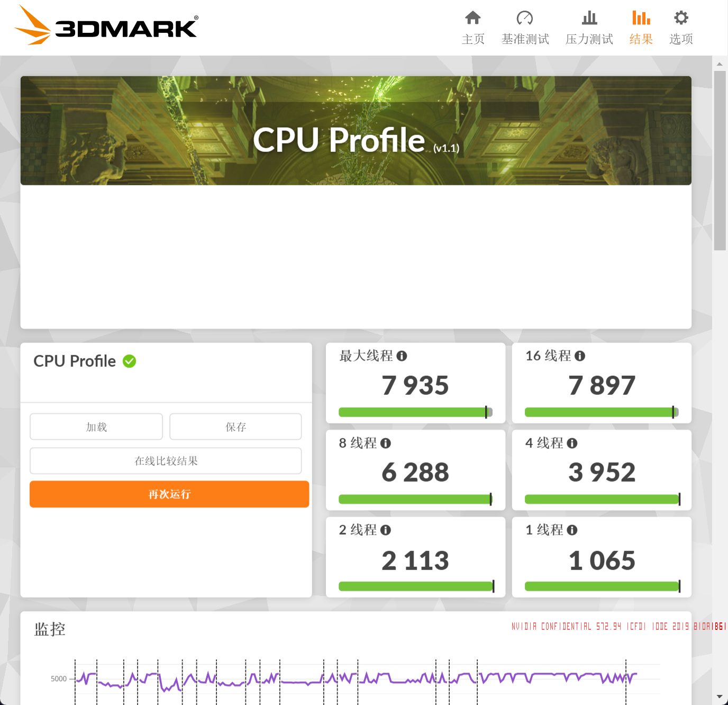
Task: Click the info icon next to 16 线程
Action: pyautogui.click(x=580, y=356)
